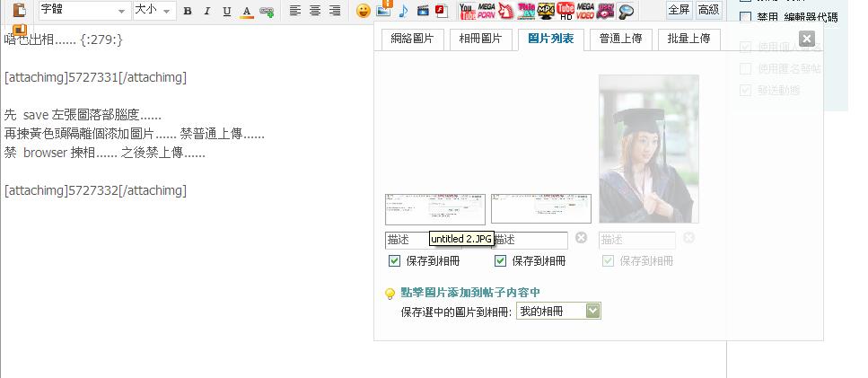Click the paste clipboard icon

pyautogui.click(x=19, y=11)
